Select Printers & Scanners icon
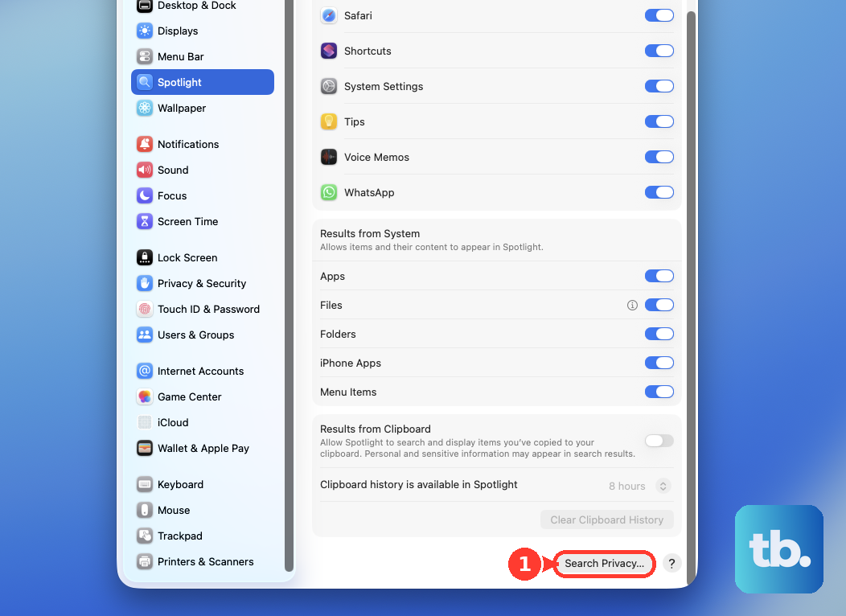The image size is (846, 616). (x=145, y=561)
